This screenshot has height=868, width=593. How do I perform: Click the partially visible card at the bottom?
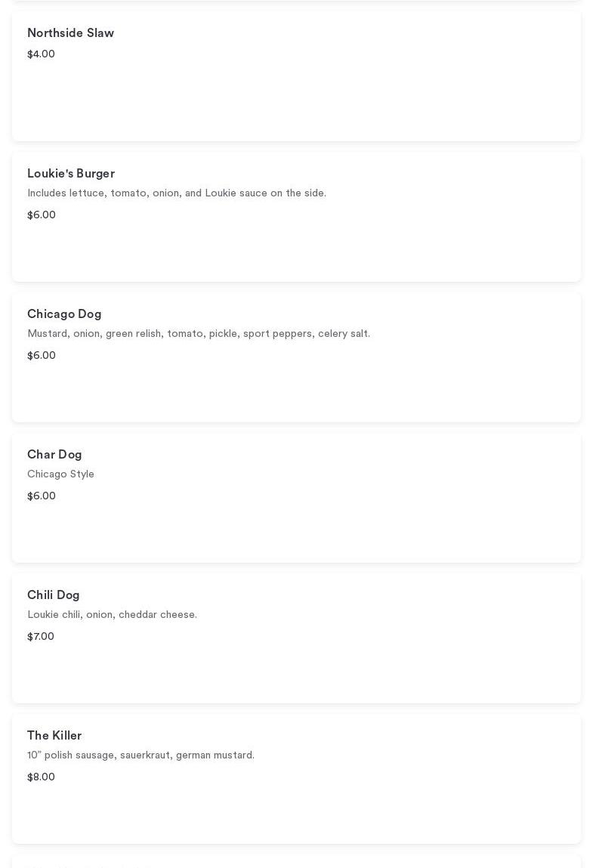[x=296, y=863]
